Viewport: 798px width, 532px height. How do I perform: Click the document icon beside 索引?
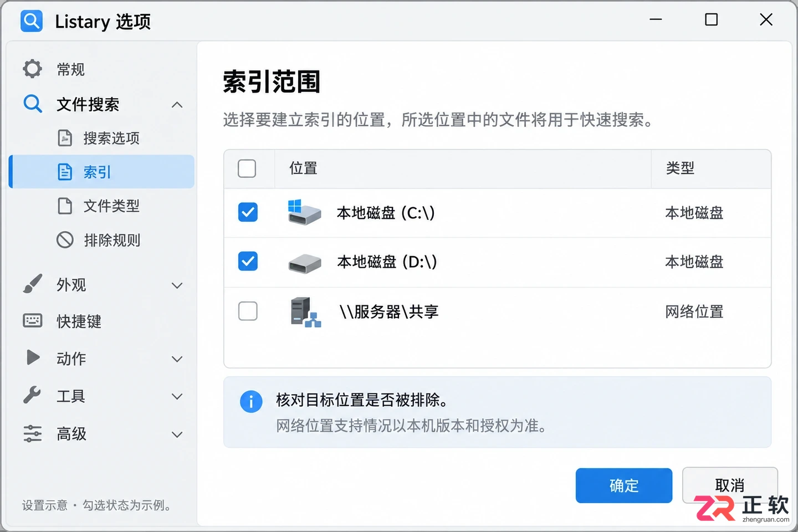click(65, 172)
